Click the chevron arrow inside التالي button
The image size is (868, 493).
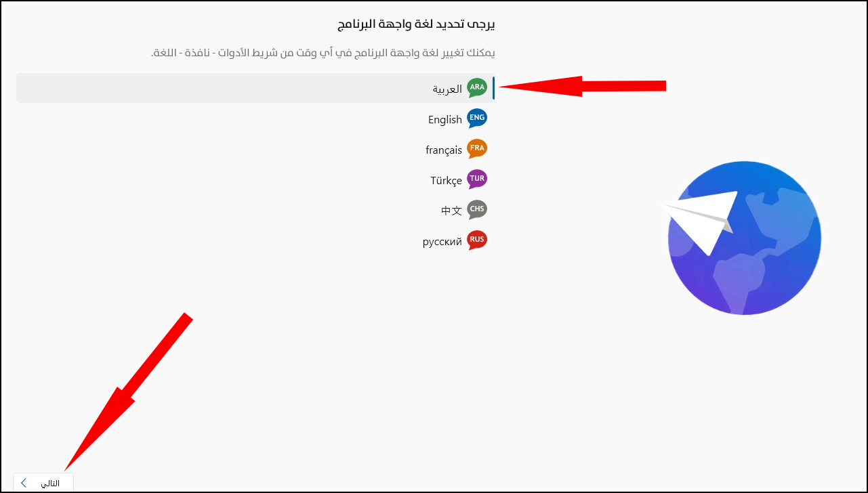click(24, 483)
